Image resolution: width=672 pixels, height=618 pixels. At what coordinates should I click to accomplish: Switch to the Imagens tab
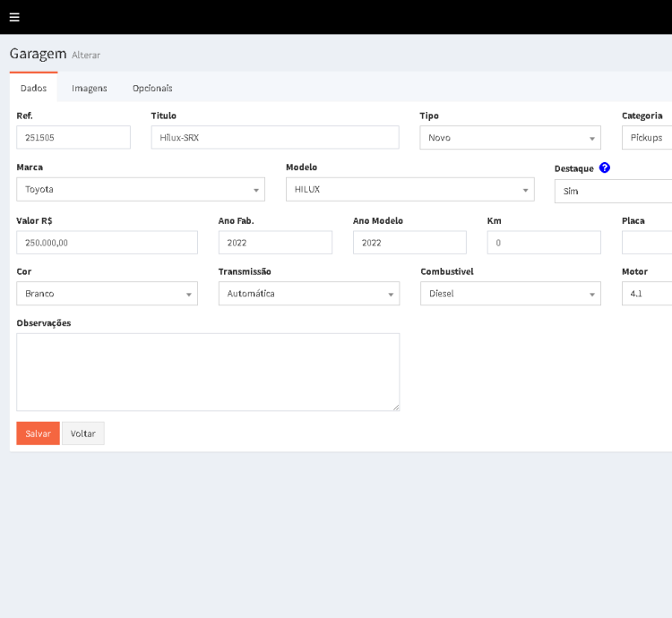tap(90, 88)
